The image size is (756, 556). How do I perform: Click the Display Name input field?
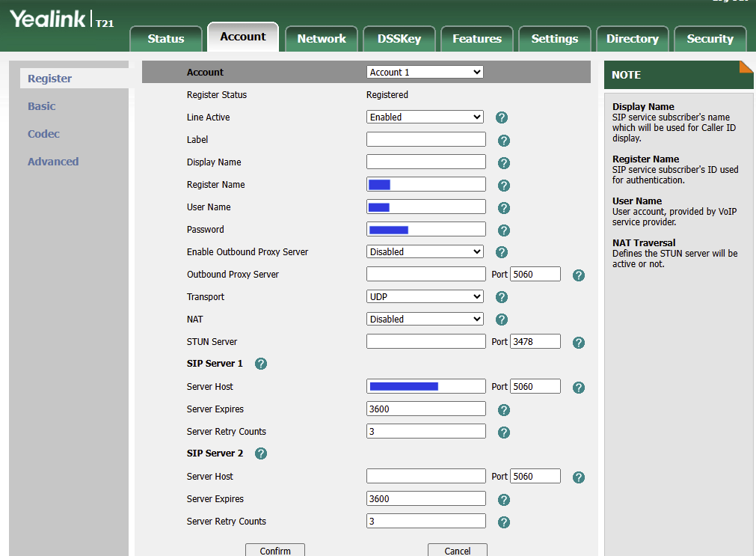tap(425, 162)
